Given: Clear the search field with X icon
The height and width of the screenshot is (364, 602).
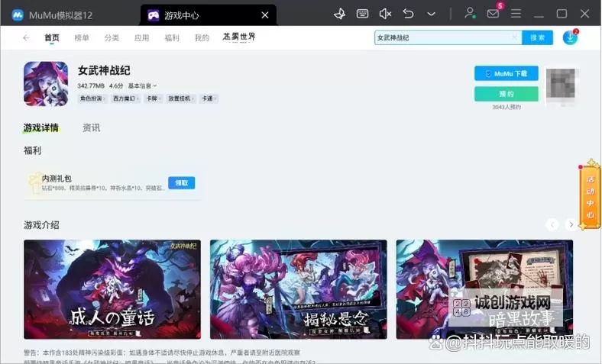Looking at the screenshot, I should [x=514, y=37].
